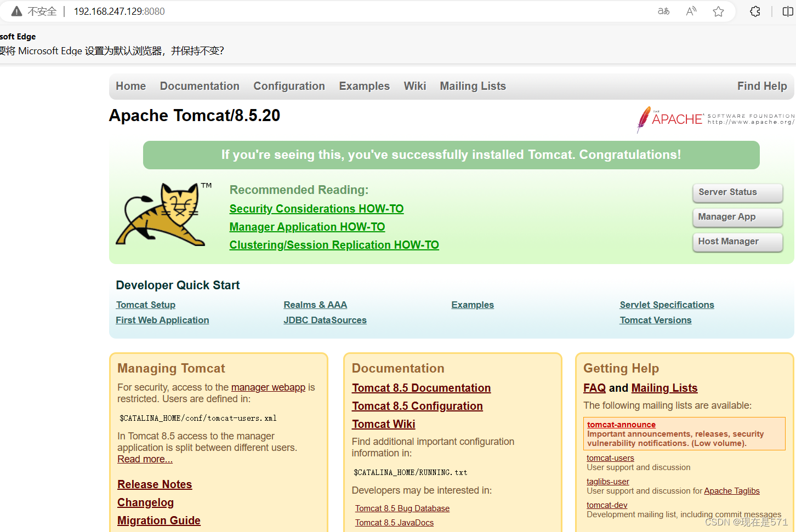Click the $CATALINA_HOME/RUNNING.txt path text
The image size is (796, 532).
click(410, 472)
